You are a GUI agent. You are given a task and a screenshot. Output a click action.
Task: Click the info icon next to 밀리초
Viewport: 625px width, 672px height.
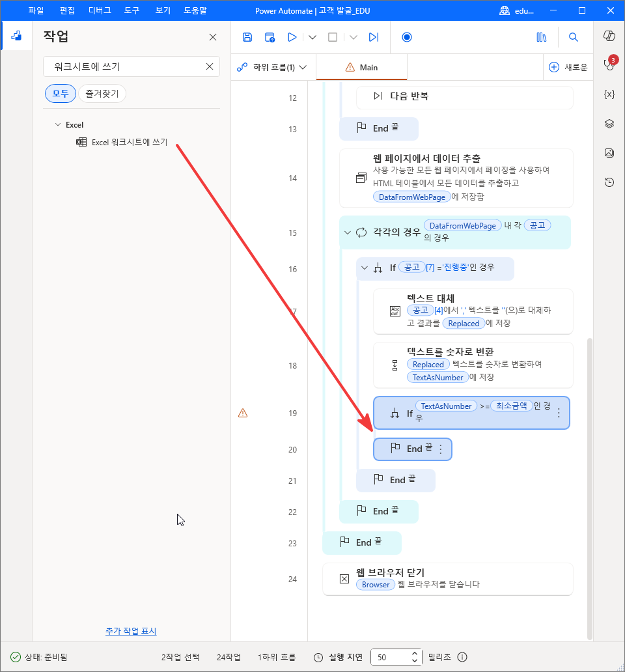tap(462, 657)
